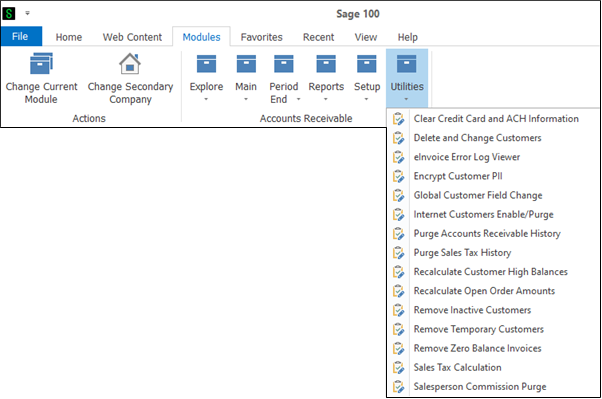Select the Modules tab
Screen dimensions: 602x399
[202, 37]
